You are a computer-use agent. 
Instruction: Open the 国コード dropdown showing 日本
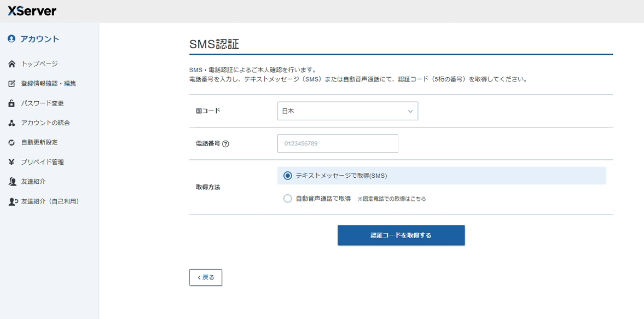click(x=347, y=111)
